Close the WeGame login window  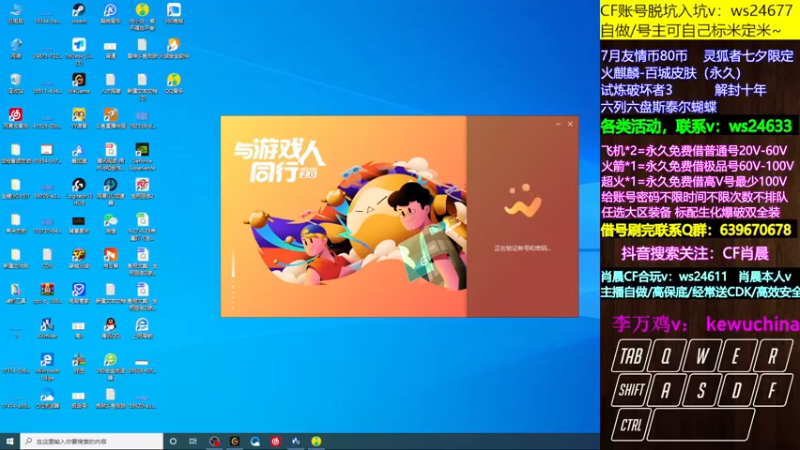[570, 124]
